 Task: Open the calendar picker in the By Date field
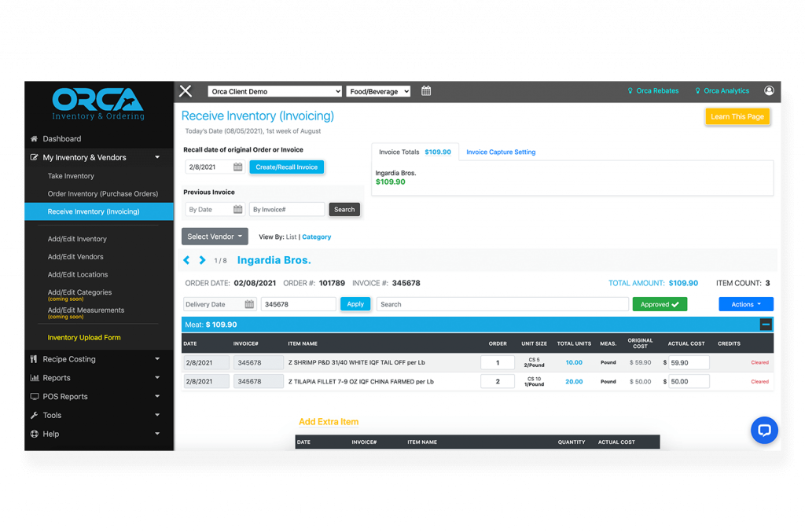pyautogui.click(x=237, y=209)
